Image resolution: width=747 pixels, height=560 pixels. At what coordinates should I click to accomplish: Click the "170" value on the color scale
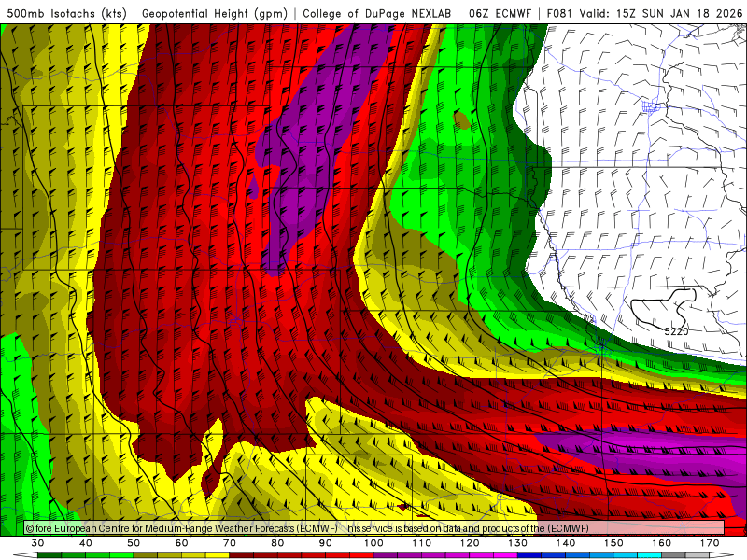pyautogui.click(x=710, y=543)
